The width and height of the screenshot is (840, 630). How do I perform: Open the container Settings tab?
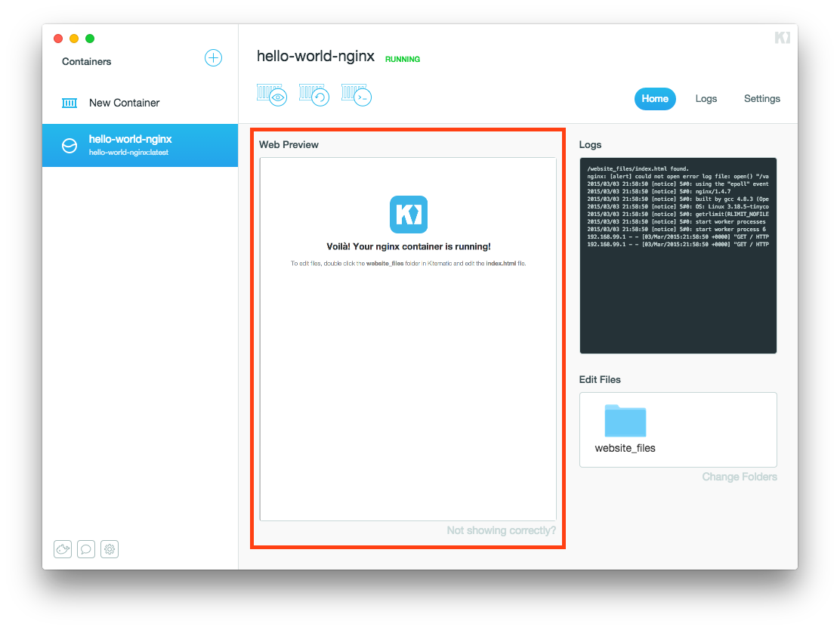pos(761,99)
